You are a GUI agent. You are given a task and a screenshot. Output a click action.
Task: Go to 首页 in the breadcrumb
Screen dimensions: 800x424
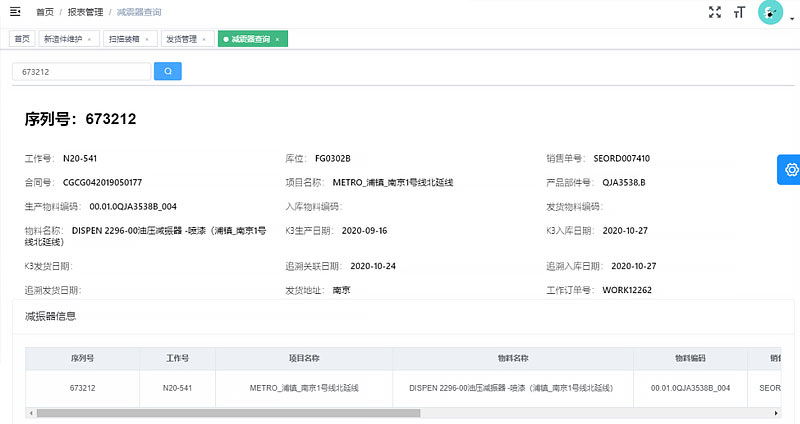coord(46,12)
